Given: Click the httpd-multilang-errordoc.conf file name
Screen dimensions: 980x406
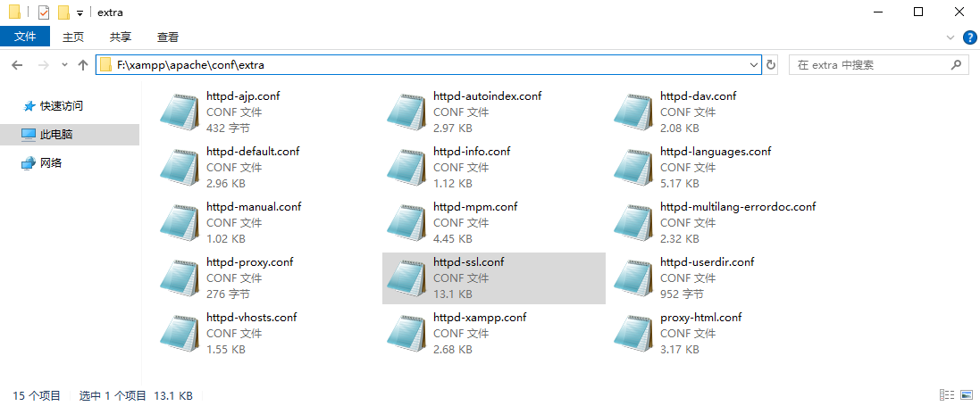Looking at the screenshot, I should [738, 206].
